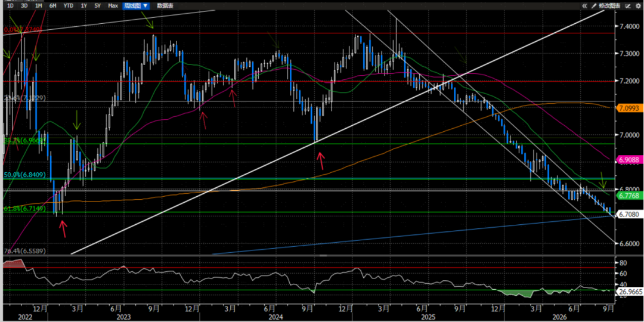Click the 7.2000 price axis tick
This screenshot has width=644, height=322.
[628, 81]
